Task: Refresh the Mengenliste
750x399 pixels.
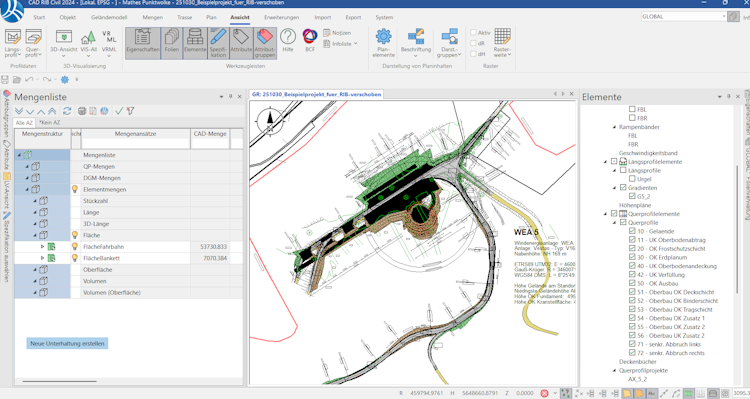Action: pyautogui.click(x=67, y=111)
